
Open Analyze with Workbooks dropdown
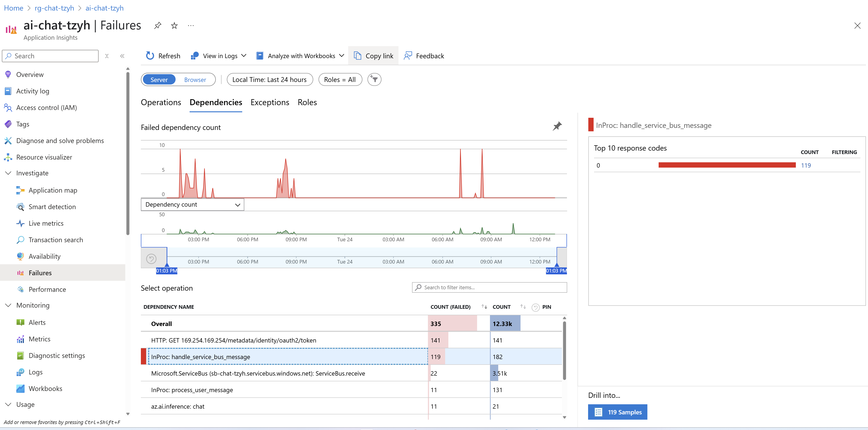[x=300, y=56]
